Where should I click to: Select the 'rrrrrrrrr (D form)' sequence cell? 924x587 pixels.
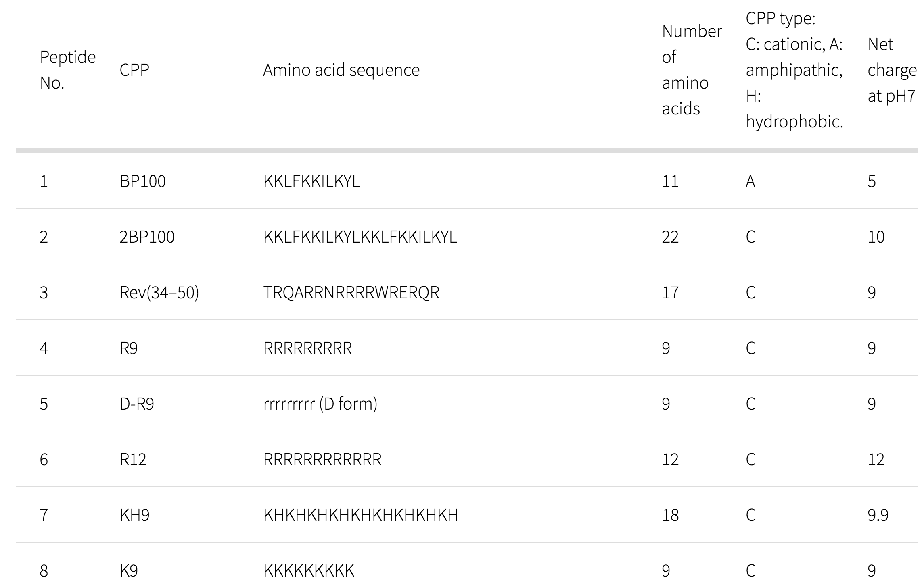click(320, 404)
